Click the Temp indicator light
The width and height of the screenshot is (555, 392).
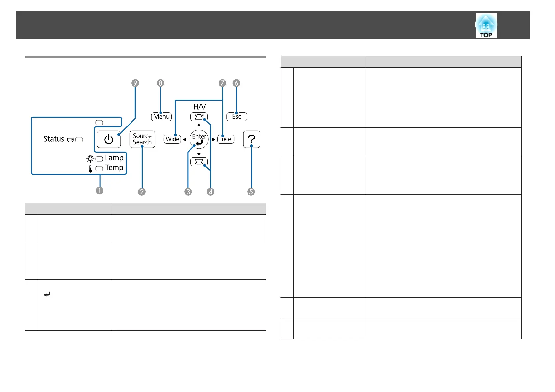click(x=99, y=169)
